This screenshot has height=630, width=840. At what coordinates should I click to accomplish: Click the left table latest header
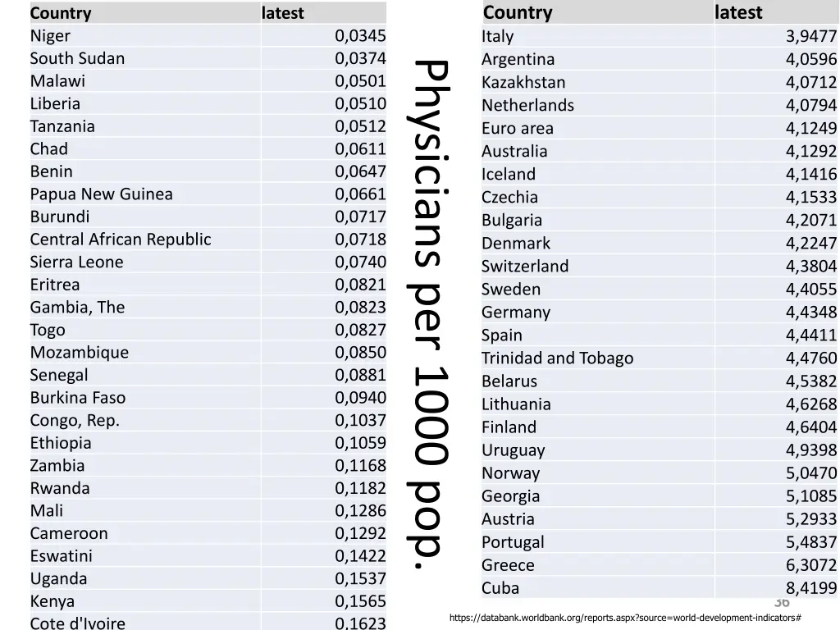[x=323, y=13]
